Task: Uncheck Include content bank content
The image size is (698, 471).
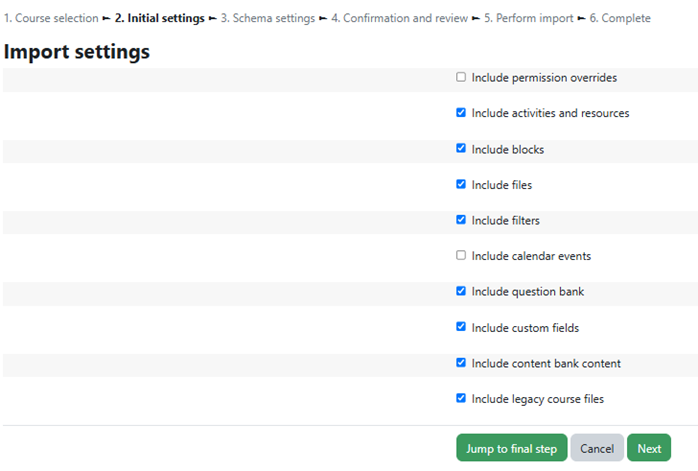Action: [x=461, y=363]
